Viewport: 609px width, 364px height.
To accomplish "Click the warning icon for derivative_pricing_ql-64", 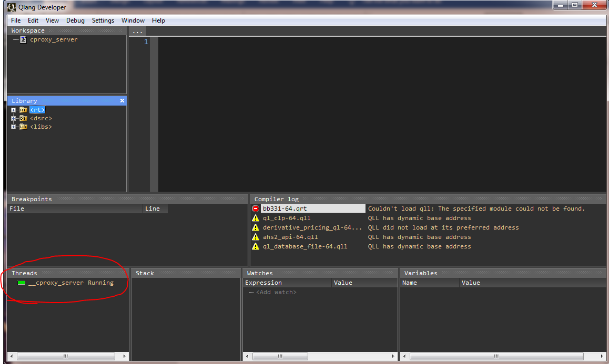I will [256, 227].
